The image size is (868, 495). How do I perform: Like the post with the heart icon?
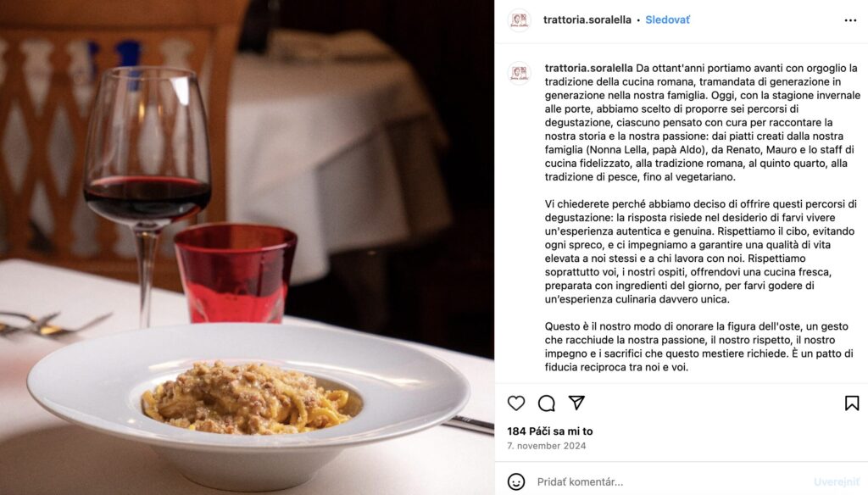516,403
